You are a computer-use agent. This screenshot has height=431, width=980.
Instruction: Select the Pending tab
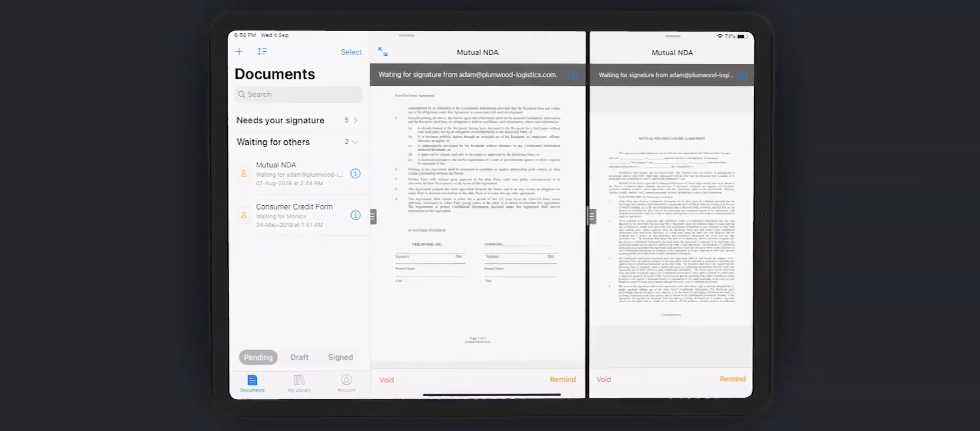258,357
